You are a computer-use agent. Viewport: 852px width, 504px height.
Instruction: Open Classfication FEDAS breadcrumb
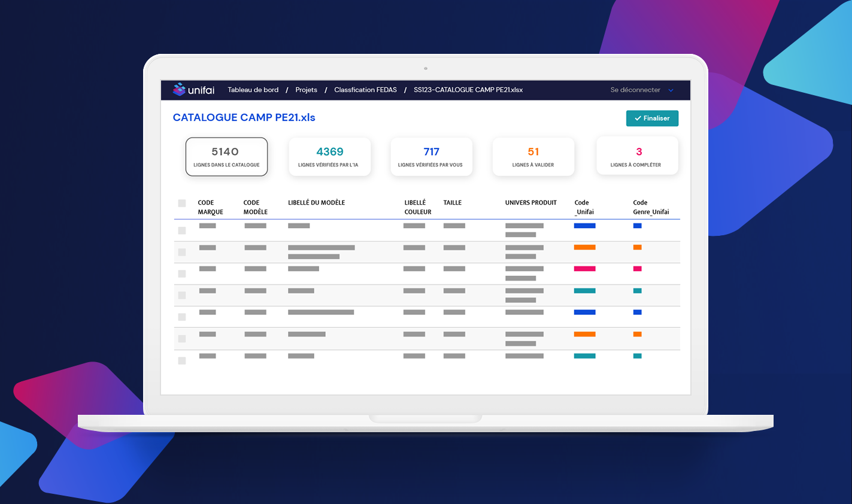click(365, 90)
